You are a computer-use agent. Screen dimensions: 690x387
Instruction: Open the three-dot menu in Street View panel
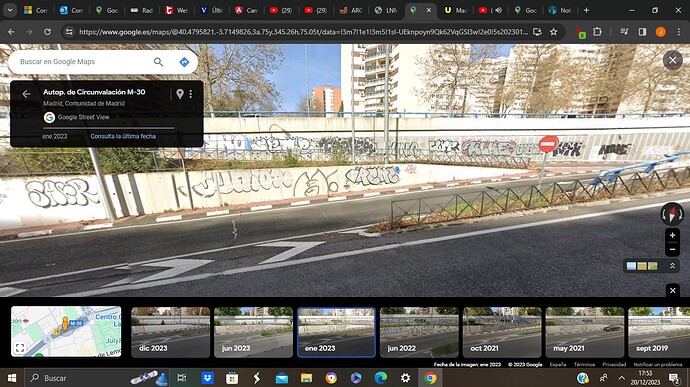191,94
